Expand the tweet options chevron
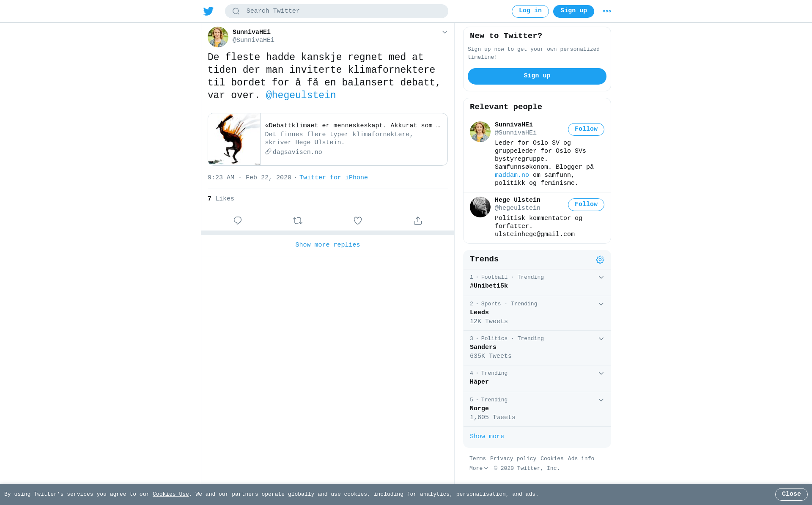The width and height of the screenshot is (812, 505). pyautogui.click(x=444, y=32)
